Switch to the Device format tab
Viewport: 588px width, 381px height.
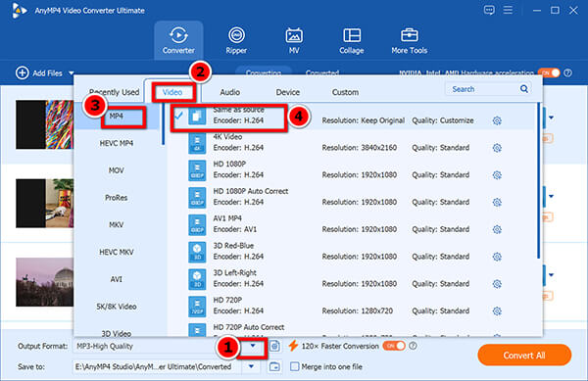[x=287, y=92]
